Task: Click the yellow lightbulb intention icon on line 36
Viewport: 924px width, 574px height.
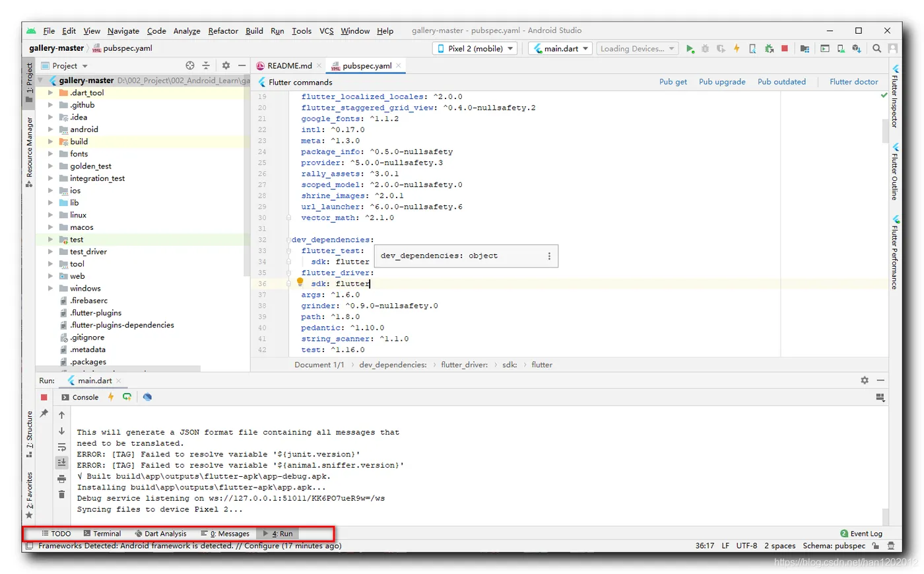Action: pos(300,282)
